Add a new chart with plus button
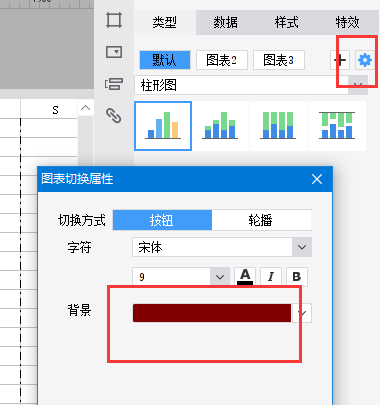 pos(339,60)
